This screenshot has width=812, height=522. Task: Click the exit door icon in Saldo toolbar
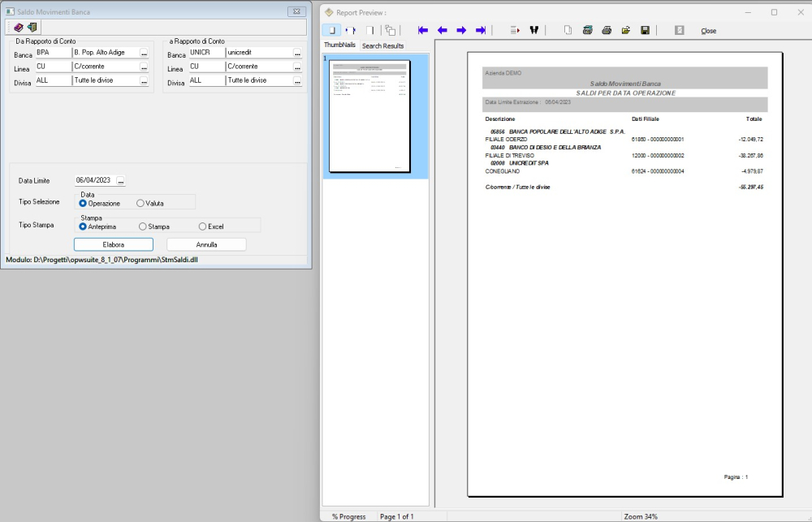pos(32,27)
